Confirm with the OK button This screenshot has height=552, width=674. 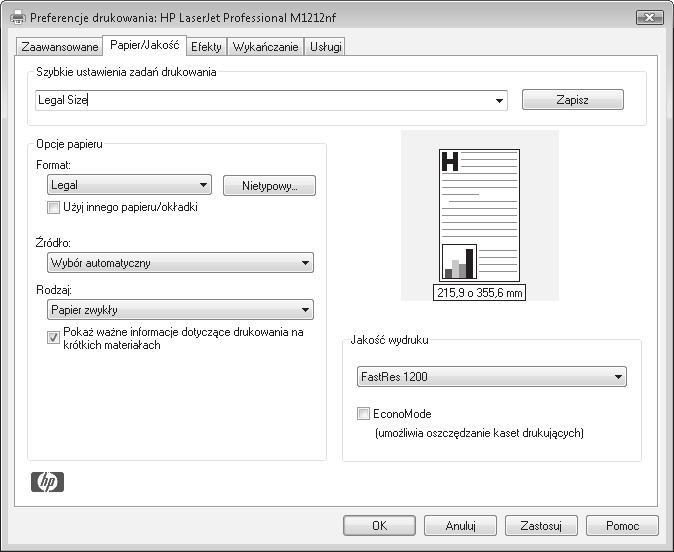click(x=380, y=525)
